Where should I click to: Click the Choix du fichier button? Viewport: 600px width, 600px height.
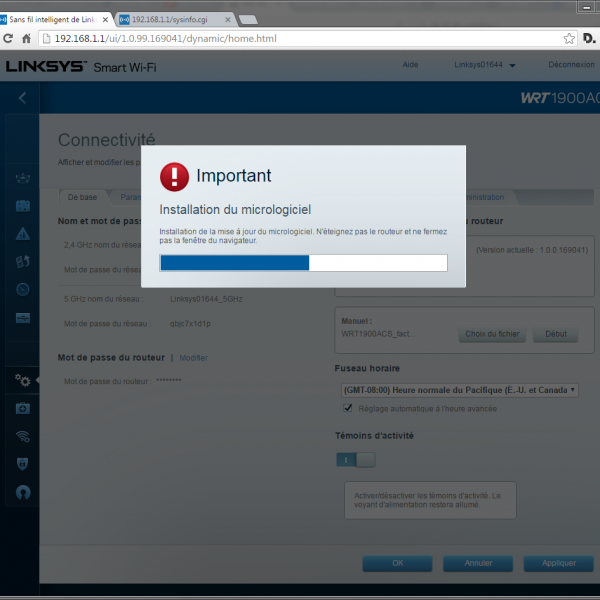pyautogui.click(x=493, y=334)
